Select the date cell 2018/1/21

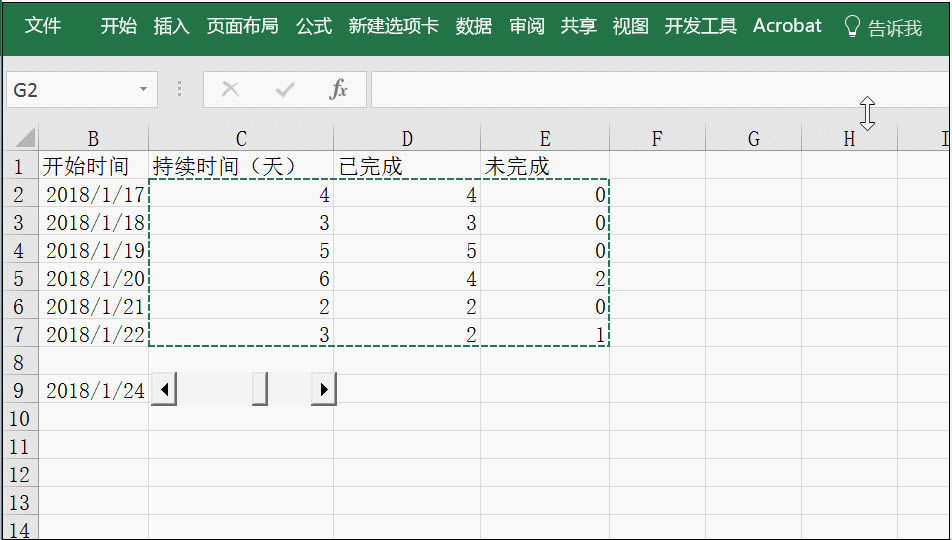tap(94, 306)
